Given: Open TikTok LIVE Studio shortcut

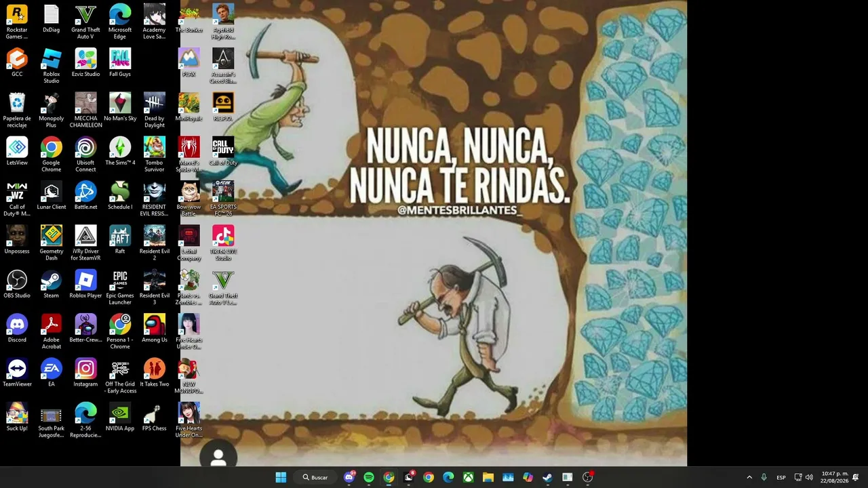Looking at the screenshot, I should point(223,243).
